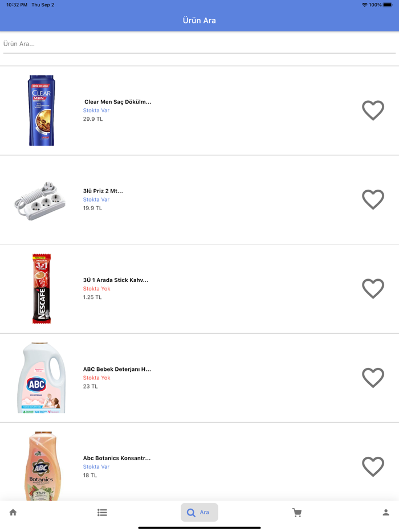Open the Nescafe stick product image
This screenshot has height=532, width=399.
click(x=41, y=289)
